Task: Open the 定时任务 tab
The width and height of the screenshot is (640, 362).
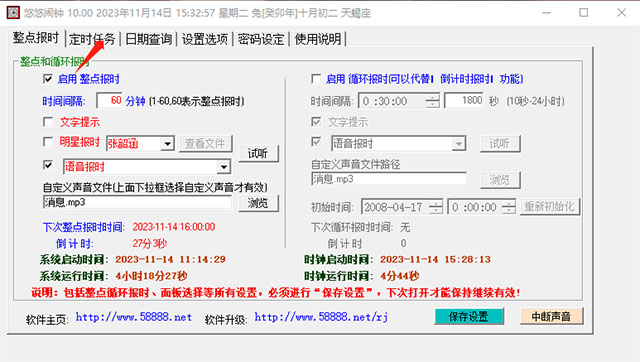Action: tap(92, 39)
